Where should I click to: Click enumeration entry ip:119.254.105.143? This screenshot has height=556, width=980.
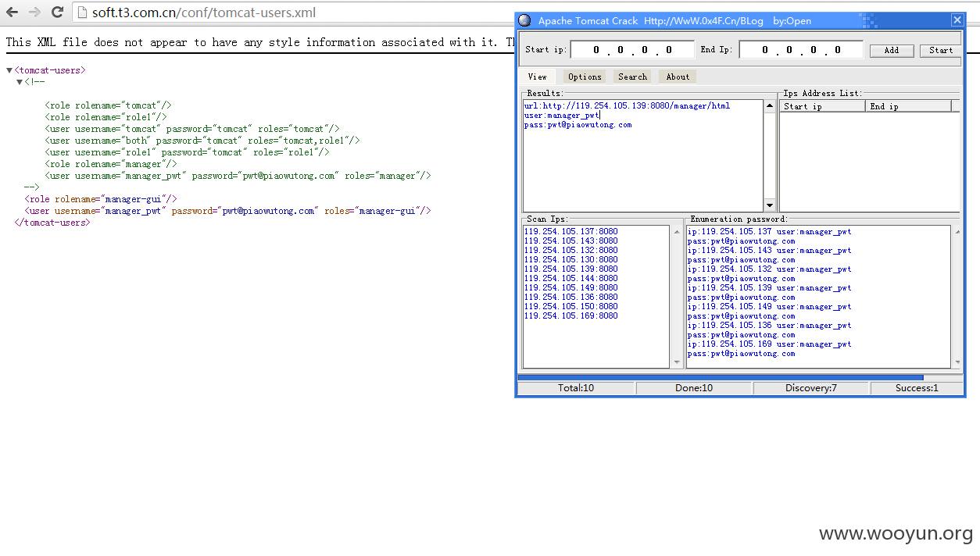click(769, 251)
